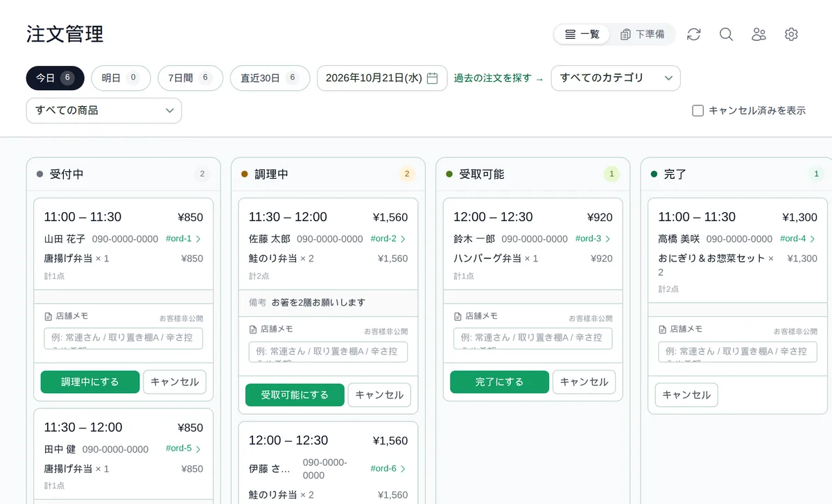Click the store memo field in 佐藤 太郎 card
832x504 pixels.
pyautogui.click(x=328, y=351)
